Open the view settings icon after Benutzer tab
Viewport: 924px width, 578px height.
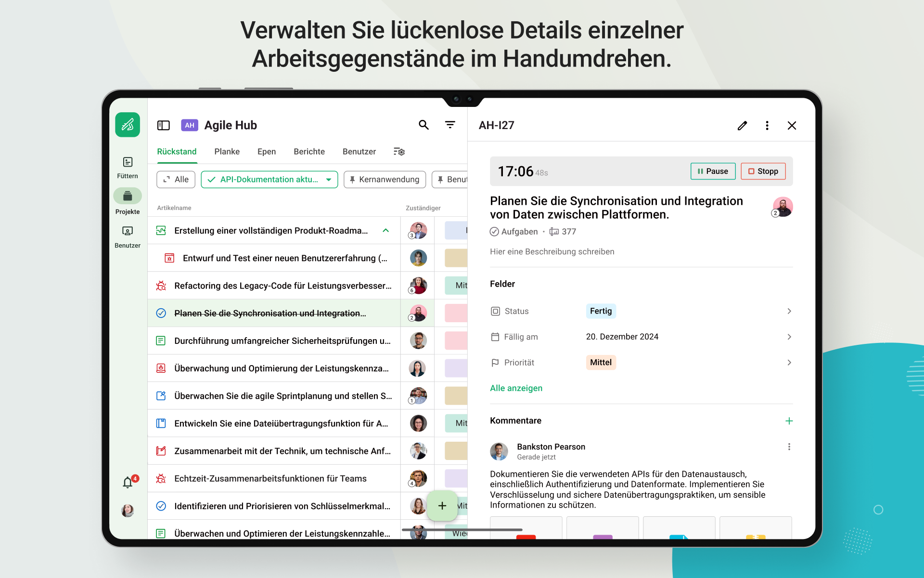tap(399, 152)
